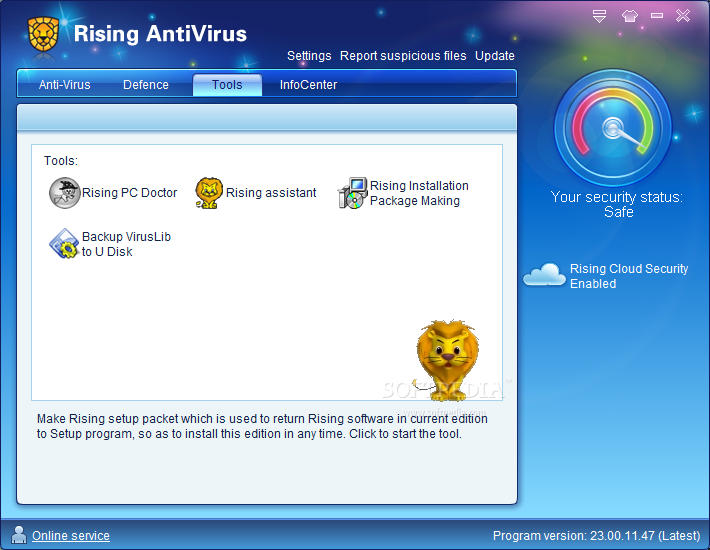This screenshot has width=710, height=550.
Task: Close the Rising AntiVirus window
Action: pyautogui.click(x=683, y=16)
